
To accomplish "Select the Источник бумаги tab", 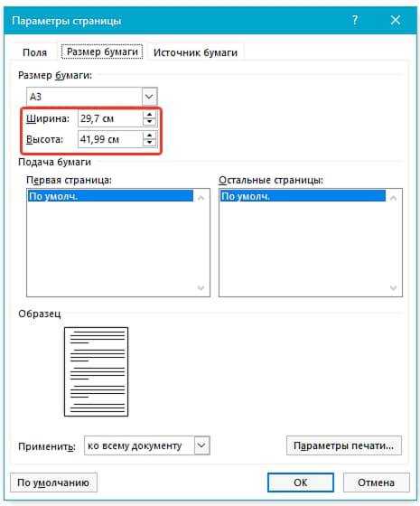I will [x=195, y=52].
